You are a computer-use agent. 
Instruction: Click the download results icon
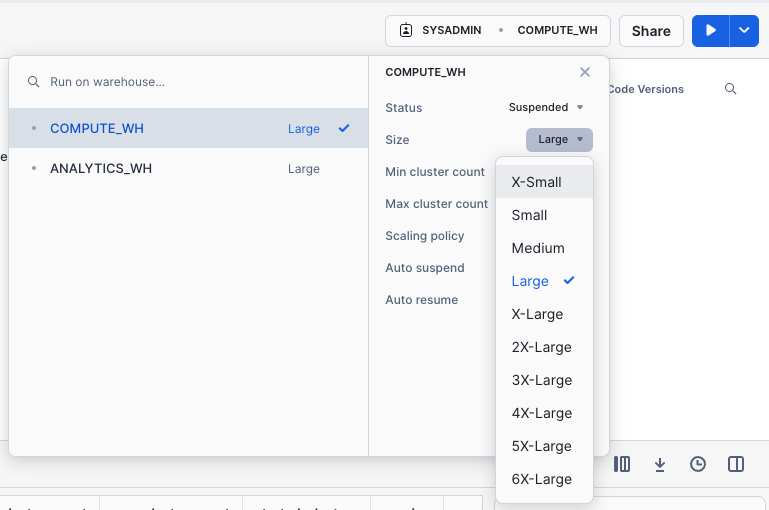point(660,464)
